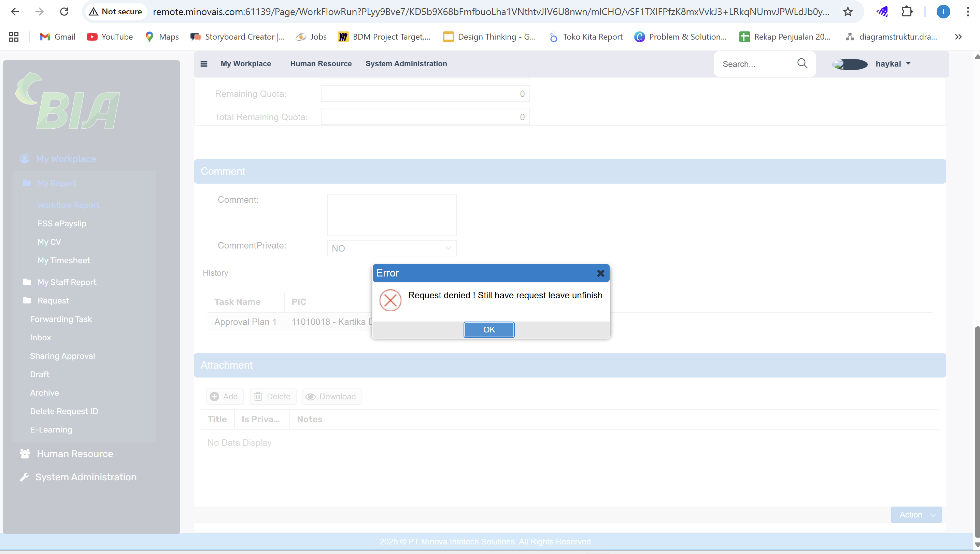
Task: Close the Error dialog with X icon
Action: (x=600, y=273)
